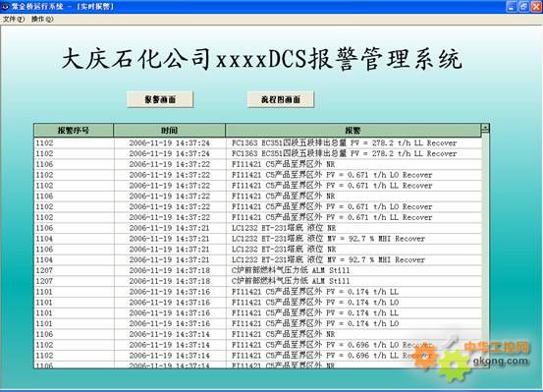Open the 操作 menu
The image size is (543, 392).
(42, 19)
